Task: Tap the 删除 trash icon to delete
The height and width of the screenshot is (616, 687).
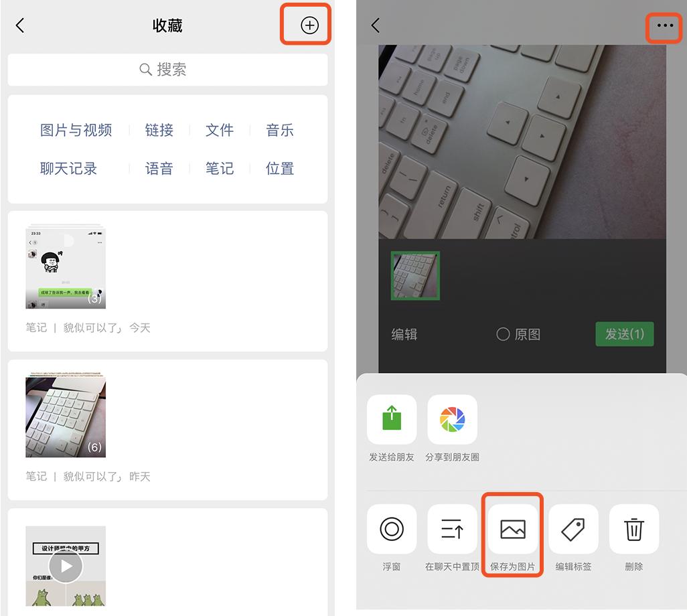Action: click(x=633, y=530)
